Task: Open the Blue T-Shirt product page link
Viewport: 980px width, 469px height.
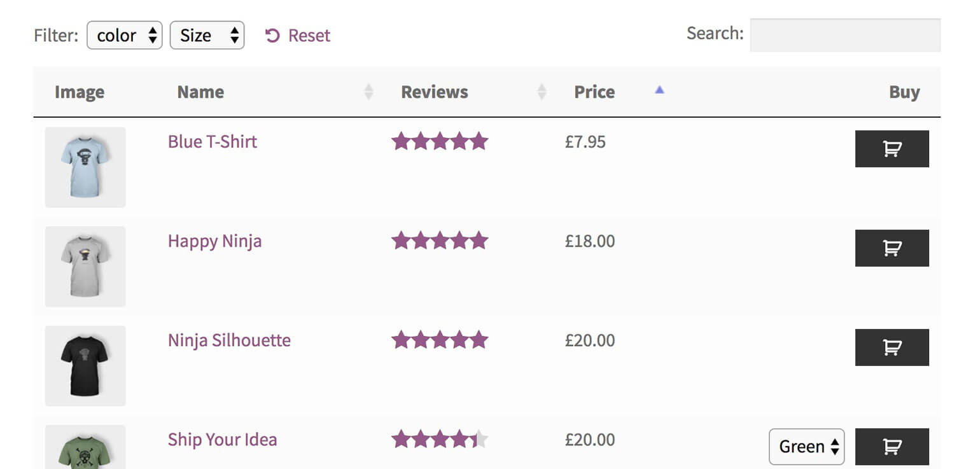Action: pos(212,141)
